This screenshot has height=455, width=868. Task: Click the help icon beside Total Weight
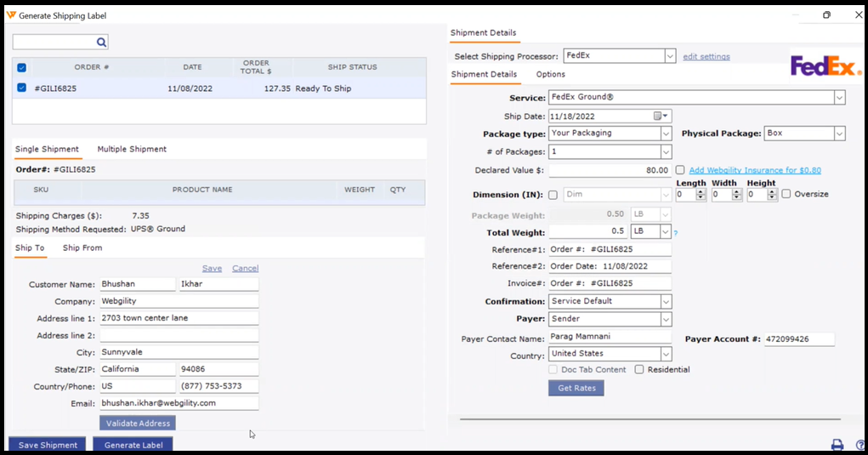676,233
